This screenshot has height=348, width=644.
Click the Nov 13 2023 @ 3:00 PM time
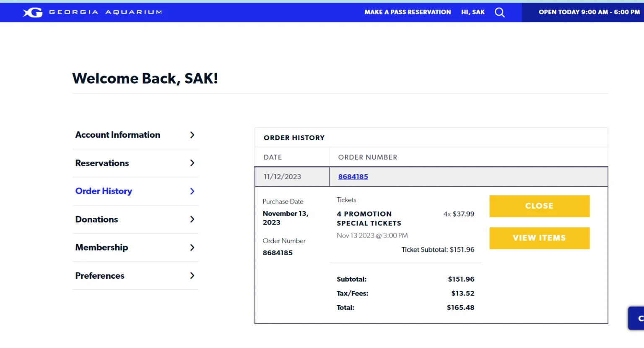pos(372,235)
